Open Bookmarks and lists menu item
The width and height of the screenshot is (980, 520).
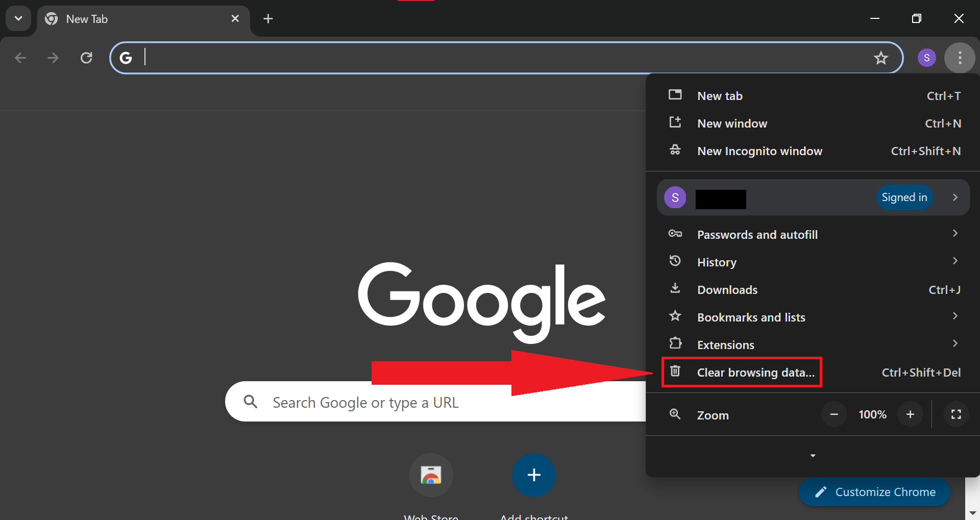[813, 317]
